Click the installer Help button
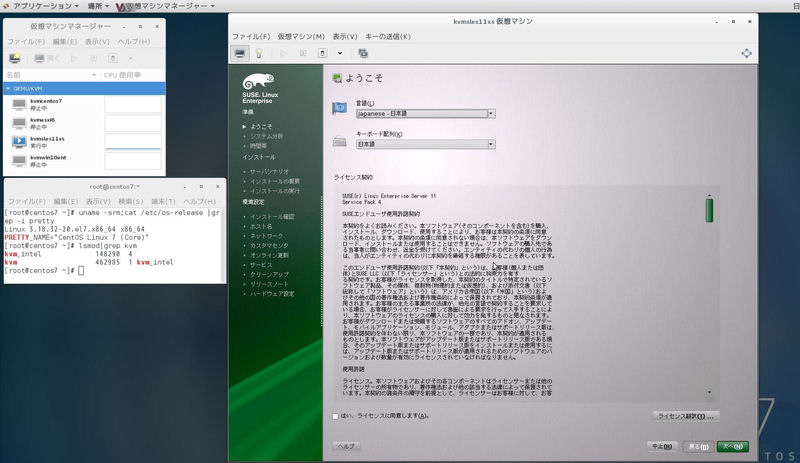 347,446
